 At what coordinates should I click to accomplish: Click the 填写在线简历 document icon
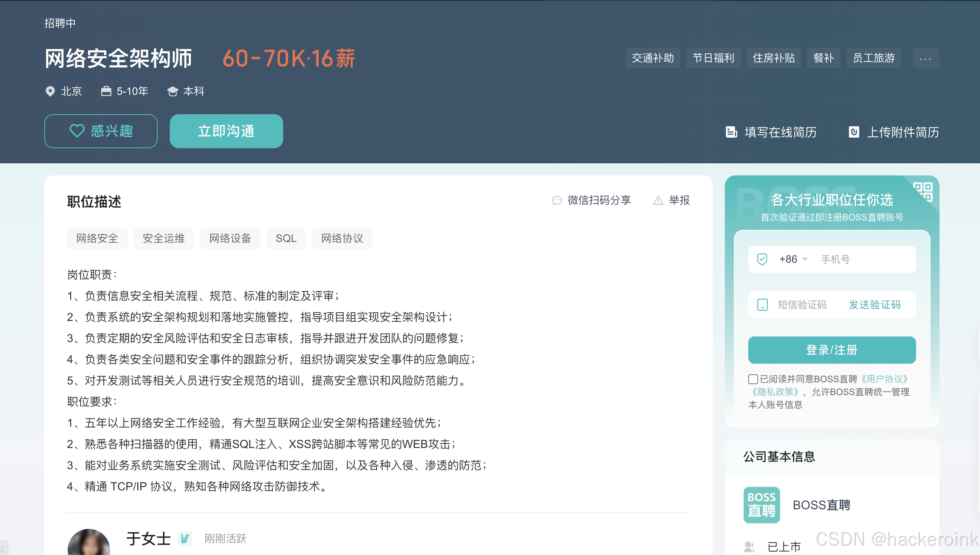coord(732,132)
